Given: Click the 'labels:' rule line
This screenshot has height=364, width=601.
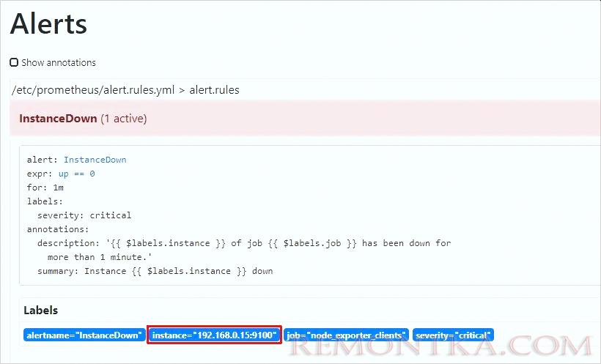Looking at the screenshot, I should (x=45, y=201).
